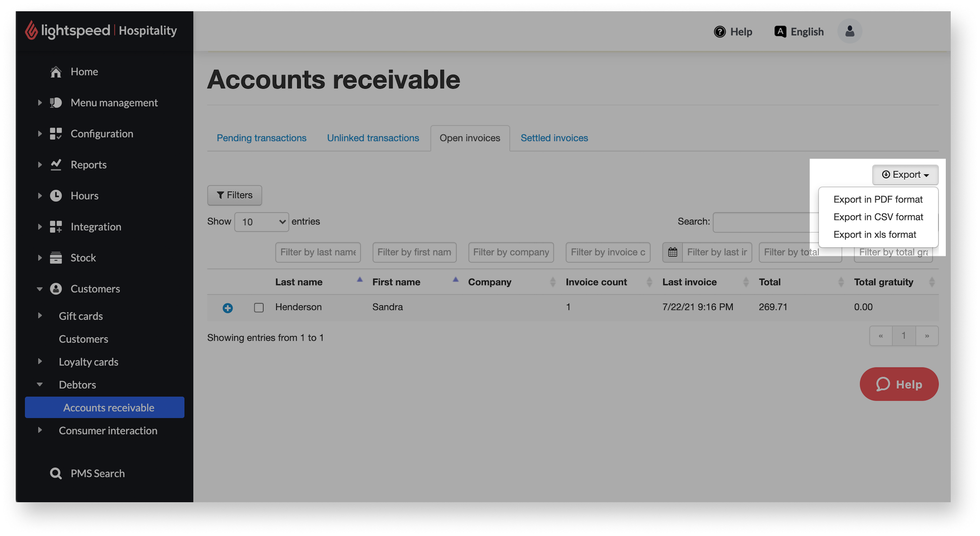This screenshot has height=536, width=980.
Task: Choose Export in CSV format
Action: click(878, 217)
